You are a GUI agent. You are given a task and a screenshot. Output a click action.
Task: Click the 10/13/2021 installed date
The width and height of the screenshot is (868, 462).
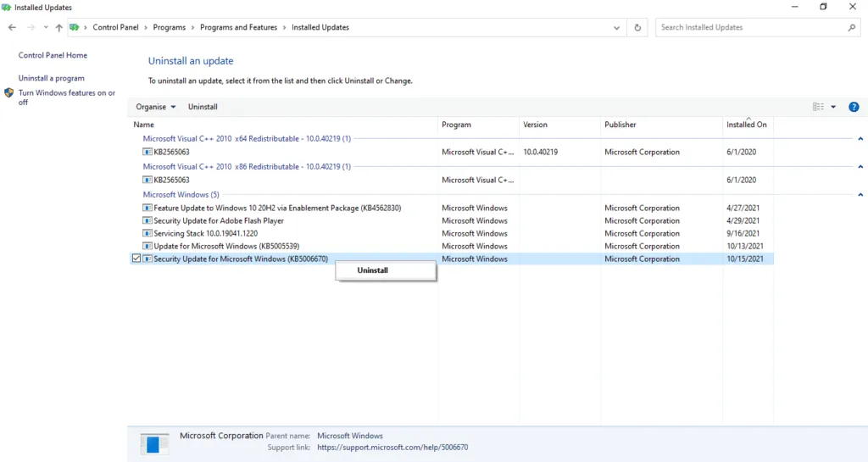[x=745, y=246]
